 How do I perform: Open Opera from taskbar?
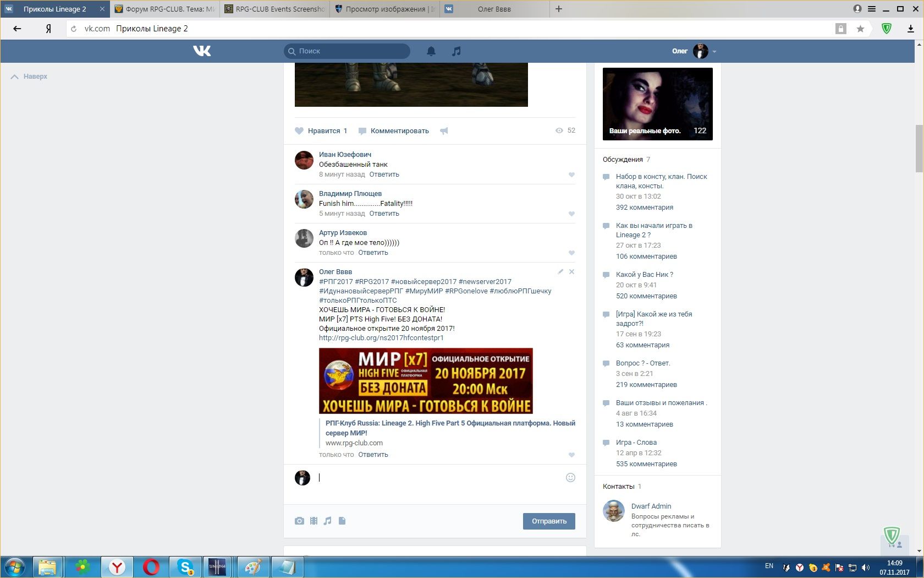[x=151, y=567]
